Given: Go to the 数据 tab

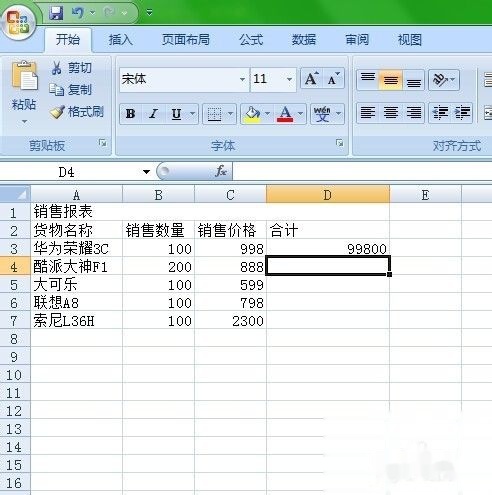Looking at the screenshot, I should [304, 40].
